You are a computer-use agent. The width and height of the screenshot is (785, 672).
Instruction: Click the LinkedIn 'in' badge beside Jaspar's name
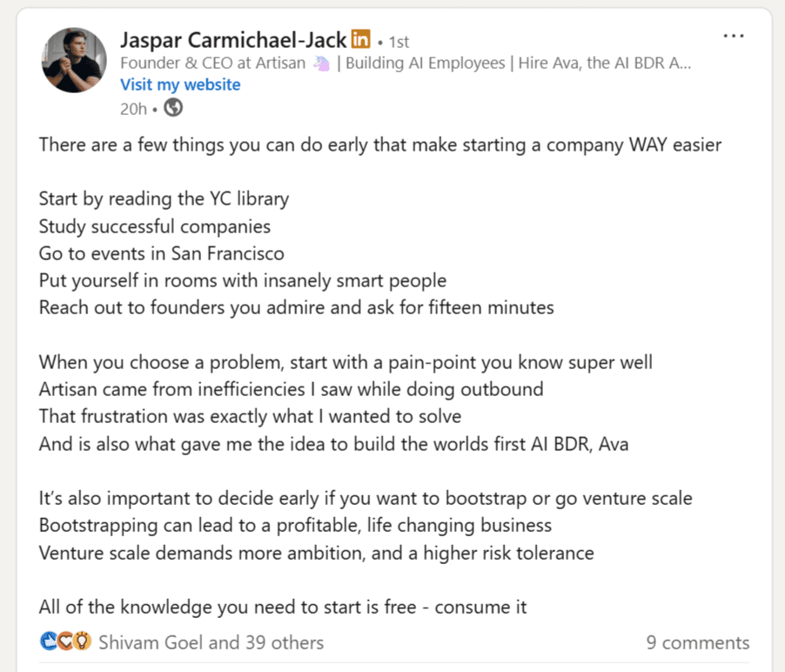359,40
